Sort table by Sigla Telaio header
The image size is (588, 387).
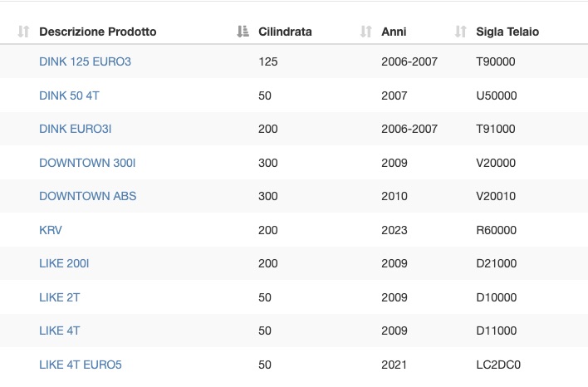click(507, 32)
